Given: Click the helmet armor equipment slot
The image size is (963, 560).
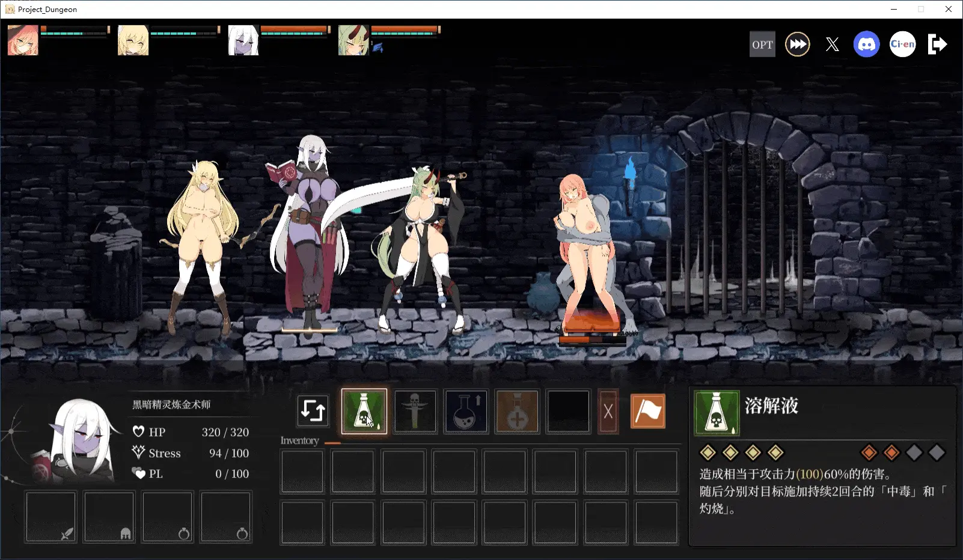Looking at the screenshot, I should coord(109,517).
